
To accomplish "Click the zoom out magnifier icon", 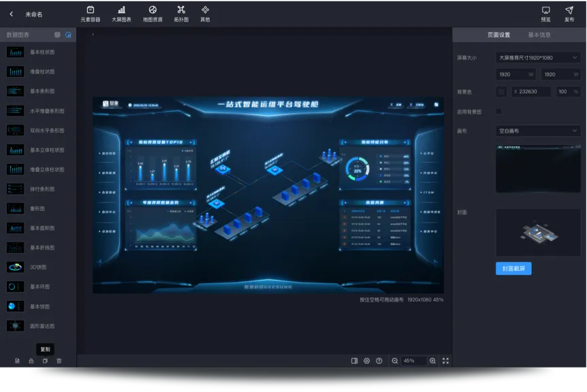I will [395, 361].
